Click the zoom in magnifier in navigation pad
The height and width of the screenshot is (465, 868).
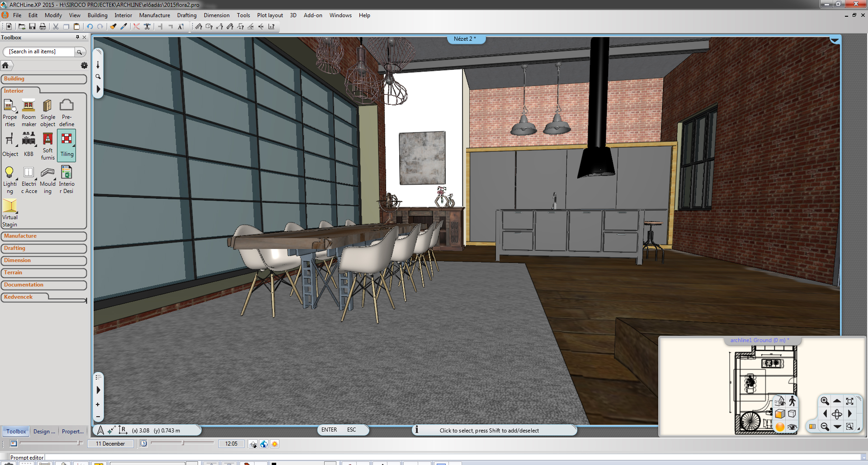(825, 401)
